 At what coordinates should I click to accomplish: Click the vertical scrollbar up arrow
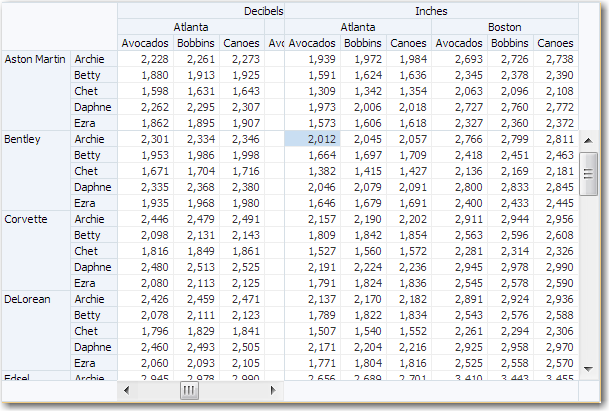pos(588,141)
